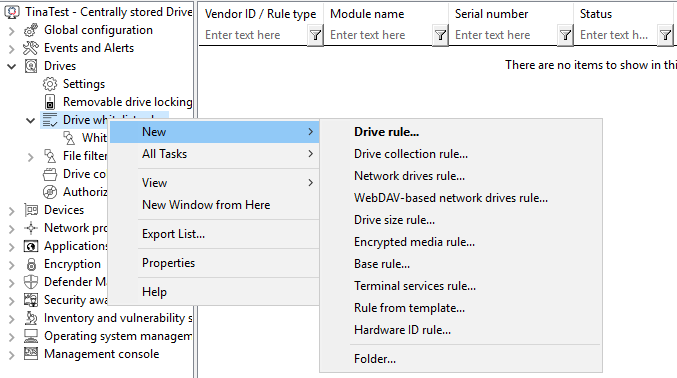Click the Defender Management shield icon

click(x=31, y=282)
